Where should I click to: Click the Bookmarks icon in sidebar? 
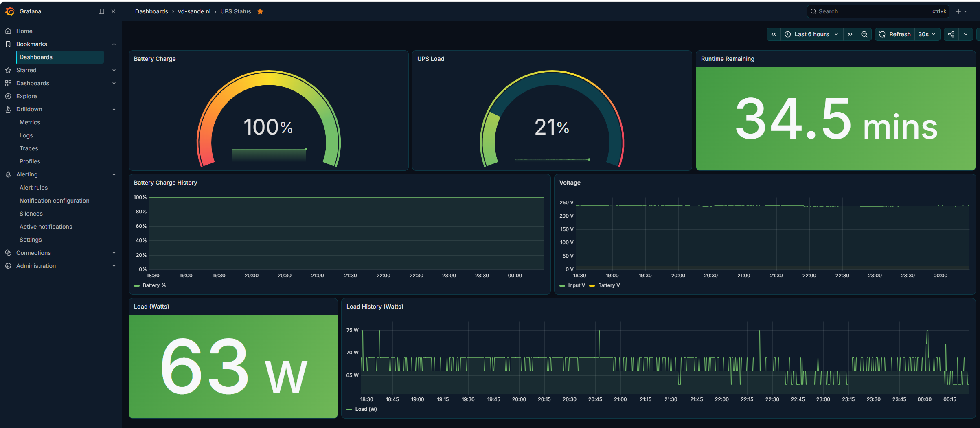pos(8,44)
